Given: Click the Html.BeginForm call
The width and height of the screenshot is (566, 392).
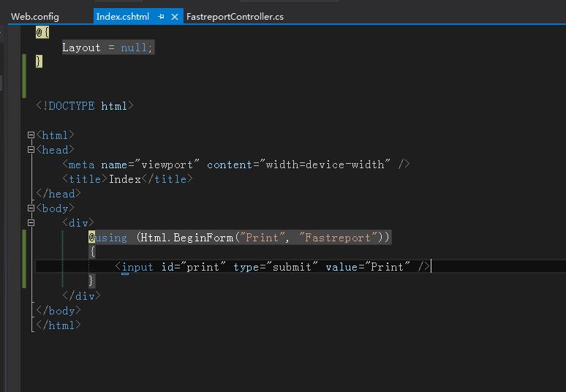Looking at the screenshot, I should (186, 238).
